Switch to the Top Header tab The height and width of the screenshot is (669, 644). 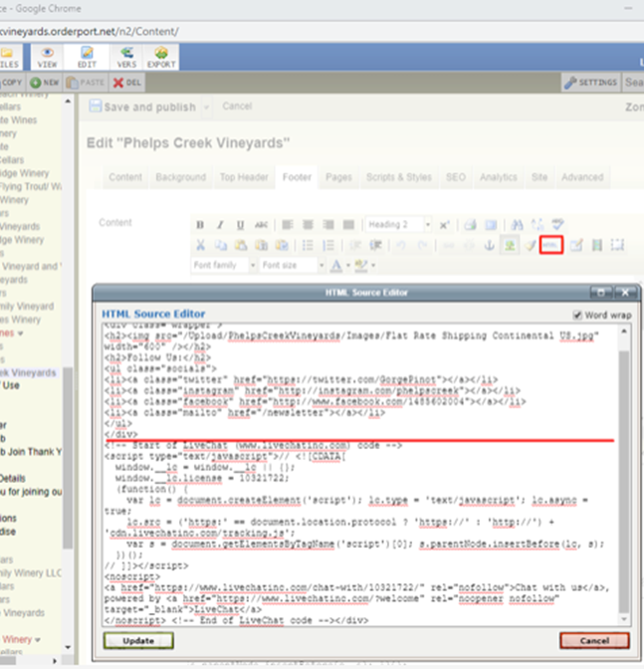(244, 177)
